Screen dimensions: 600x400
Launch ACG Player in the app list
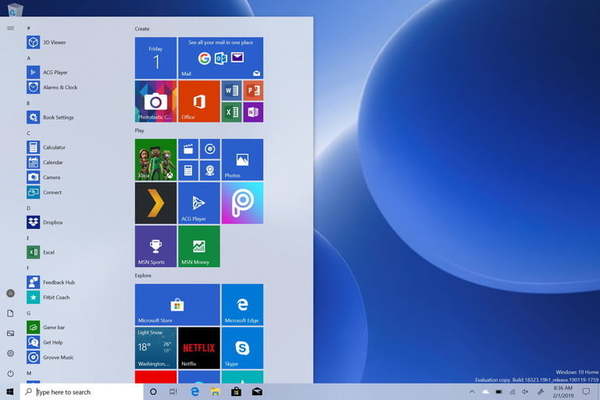click(x=47, y=72)
